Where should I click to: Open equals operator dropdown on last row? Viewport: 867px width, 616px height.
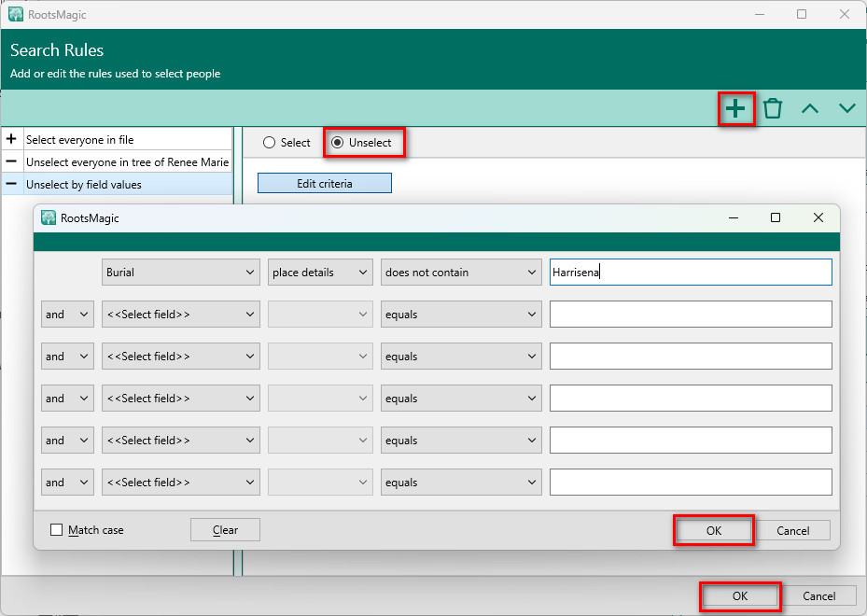point(461,483)
